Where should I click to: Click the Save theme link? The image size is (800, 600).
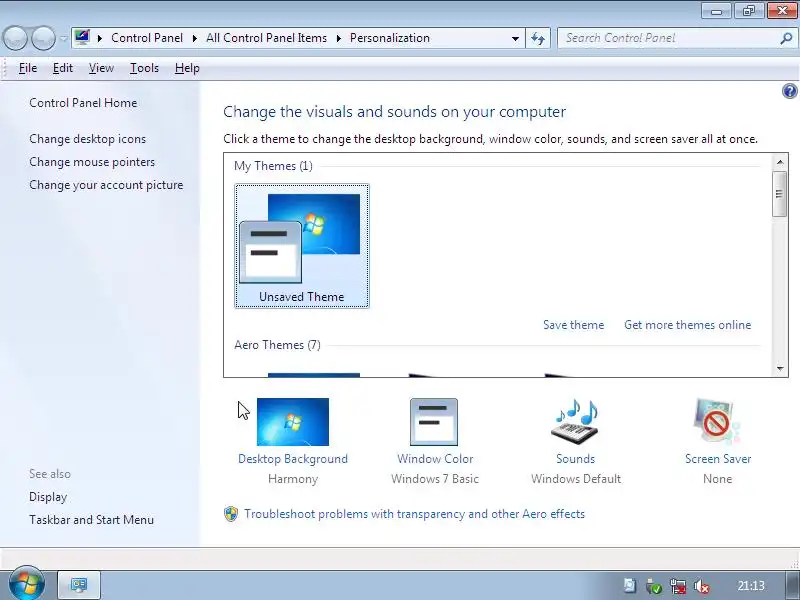(573, 325)
